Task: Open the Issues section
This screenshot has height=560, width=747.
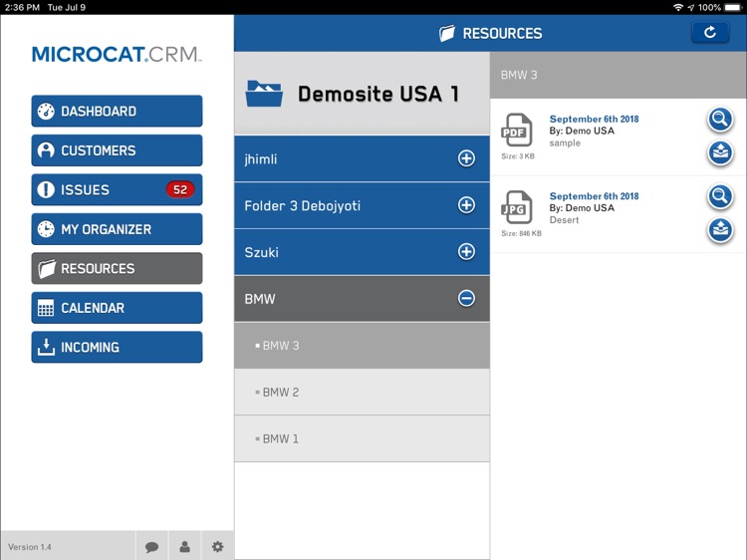Action: click(x=117, y=189)
